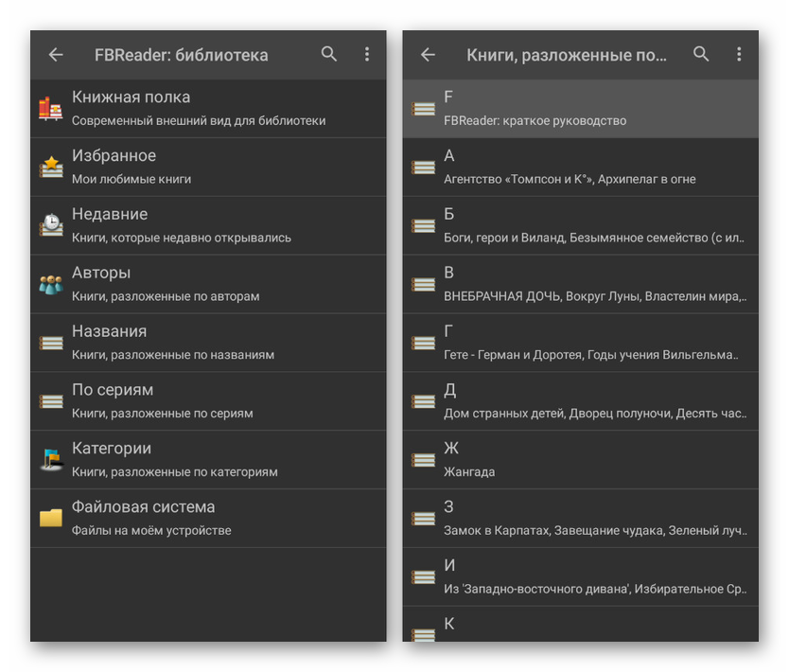Expand the letter З group
789x672 pixels.
[x=581, y=518]
